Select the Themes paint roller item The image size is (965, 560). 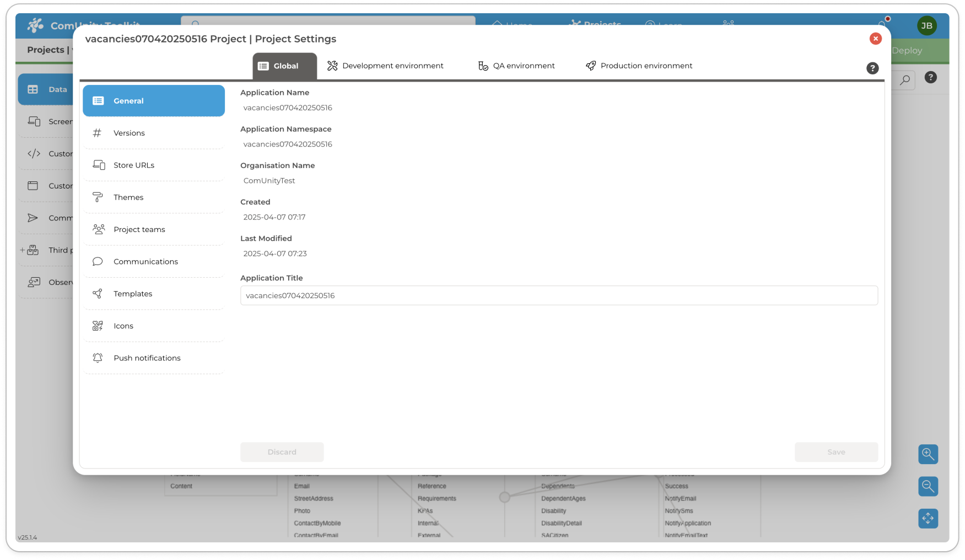[128, 197]
